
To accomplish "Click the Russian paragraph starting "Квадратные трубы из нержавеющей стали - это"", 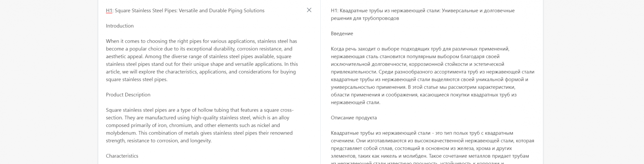I will point(432,145).
